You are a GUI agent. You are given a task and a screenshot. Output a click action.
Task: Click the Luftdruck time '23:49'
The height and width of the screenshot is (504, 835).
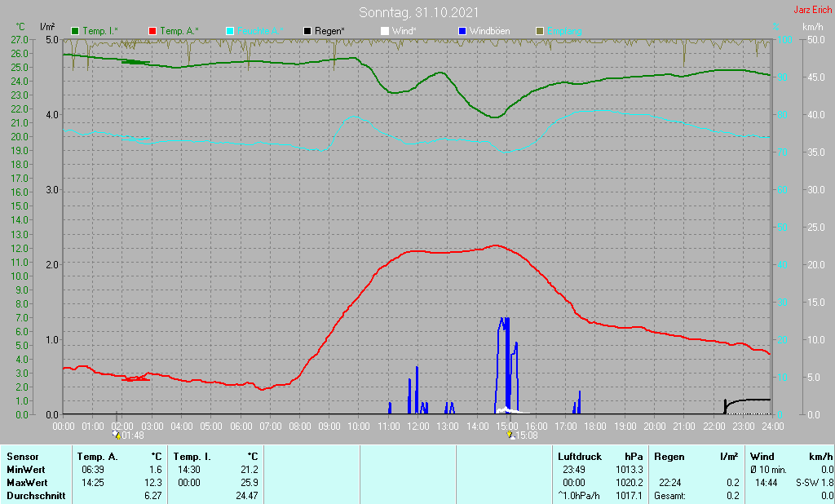click(x=574, y=470)
